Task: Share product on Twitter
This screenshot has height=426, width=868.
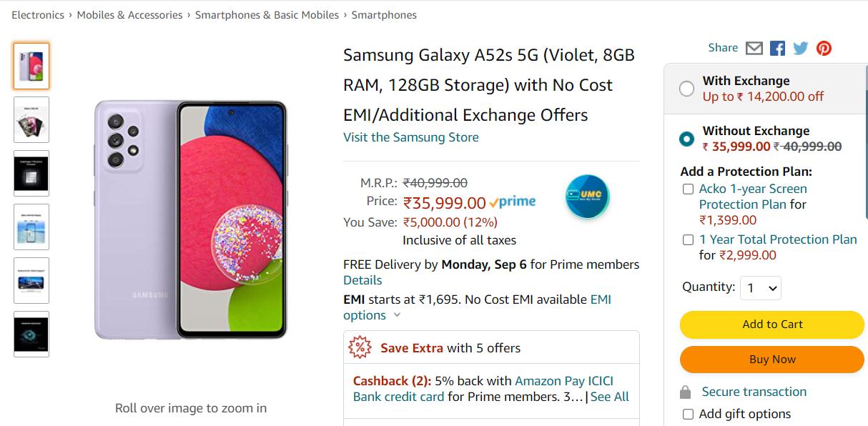Action: click(801, 48)
